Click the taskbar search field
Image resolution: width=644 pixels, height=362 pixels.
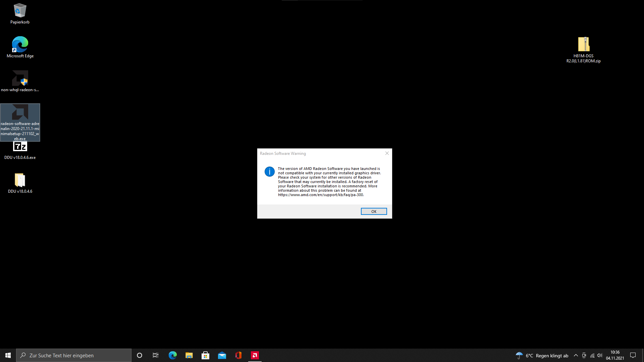click(x=74, y=355)
